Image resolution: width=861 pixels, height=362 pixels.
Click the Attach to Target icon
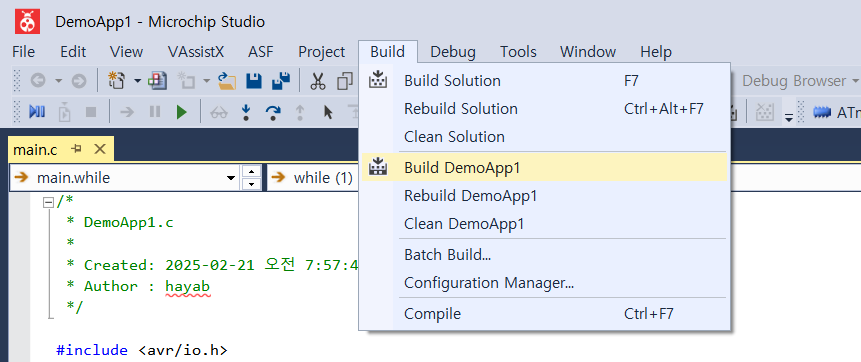65,112
